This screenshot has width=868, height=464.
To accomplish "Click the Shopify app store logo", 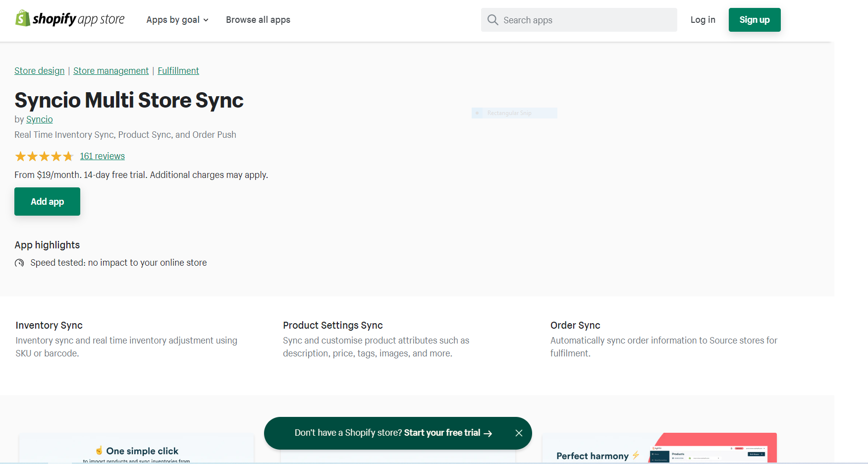I will pyautogui.click(x=69, y=19).
